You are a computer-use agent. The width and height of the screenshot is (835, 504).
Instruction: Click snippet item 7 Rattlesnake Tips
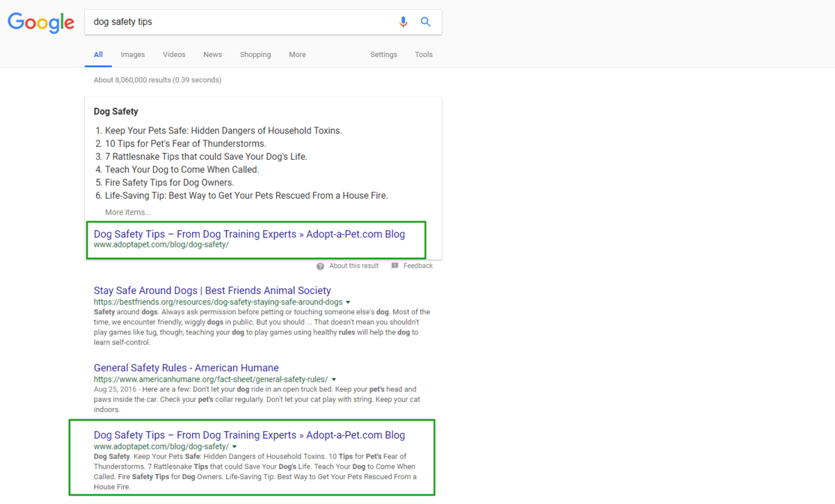point(206,156)
